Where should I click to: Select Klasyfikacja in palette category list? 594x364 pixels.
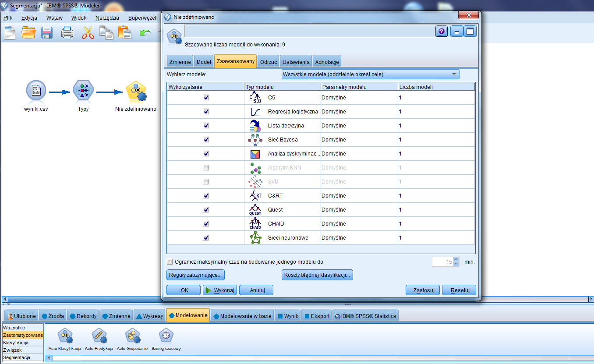click(x=23, y=343)
